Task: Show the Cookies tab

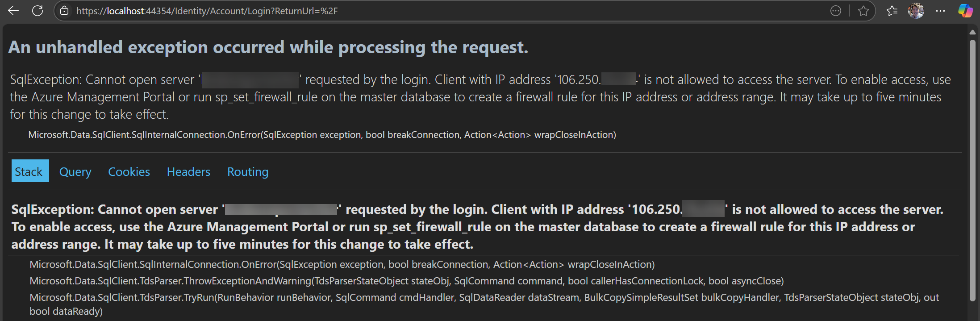Action: pyautogui.click(x=129, y=171)
